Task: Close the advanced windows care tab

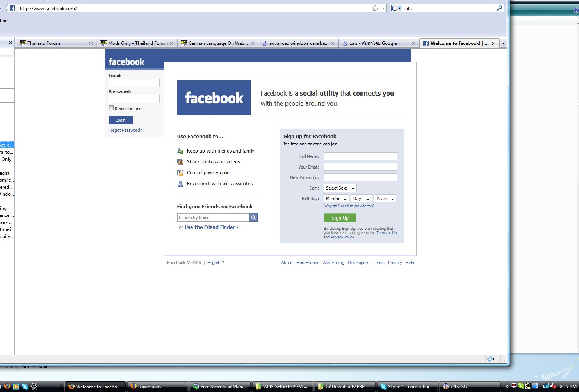Action: (333, 43)
